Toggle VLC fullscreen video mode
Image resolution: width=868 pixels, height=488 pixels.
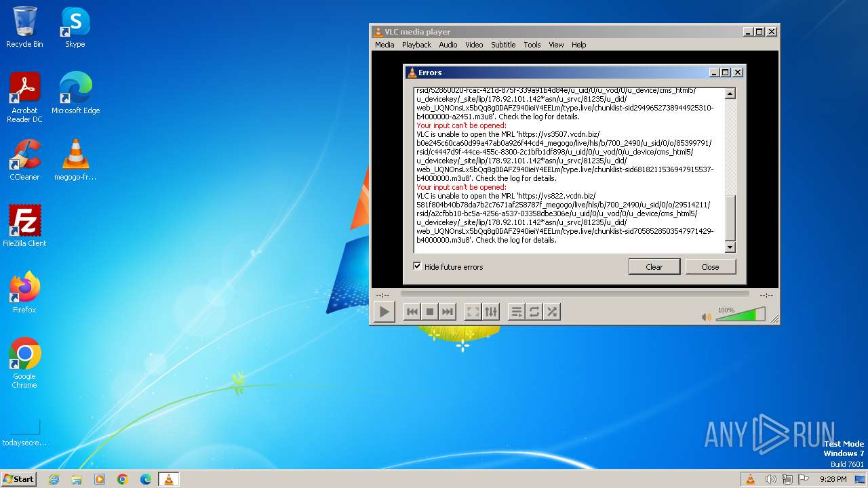click(473, 312)
